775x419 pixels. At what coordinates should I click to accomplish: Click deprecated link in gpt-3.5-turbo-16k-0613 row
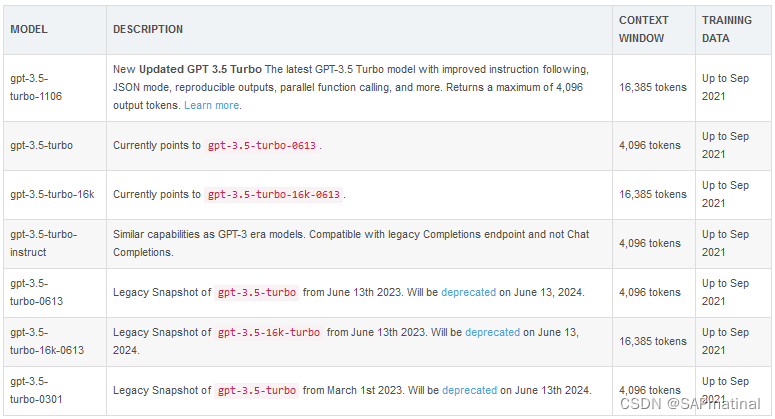(x=492, y=332)
